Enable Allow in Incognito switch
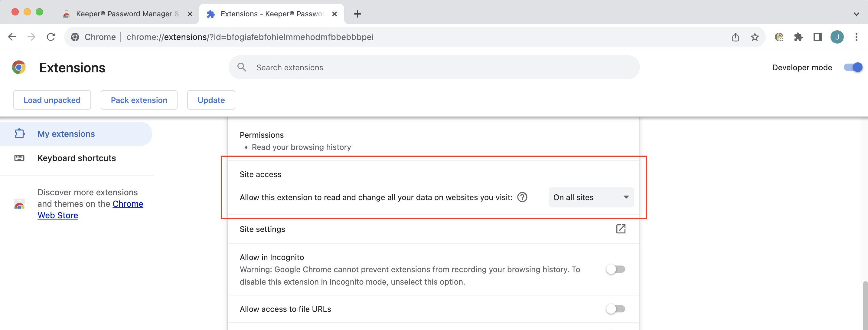 pyautogui.click(x=616, y=269)
